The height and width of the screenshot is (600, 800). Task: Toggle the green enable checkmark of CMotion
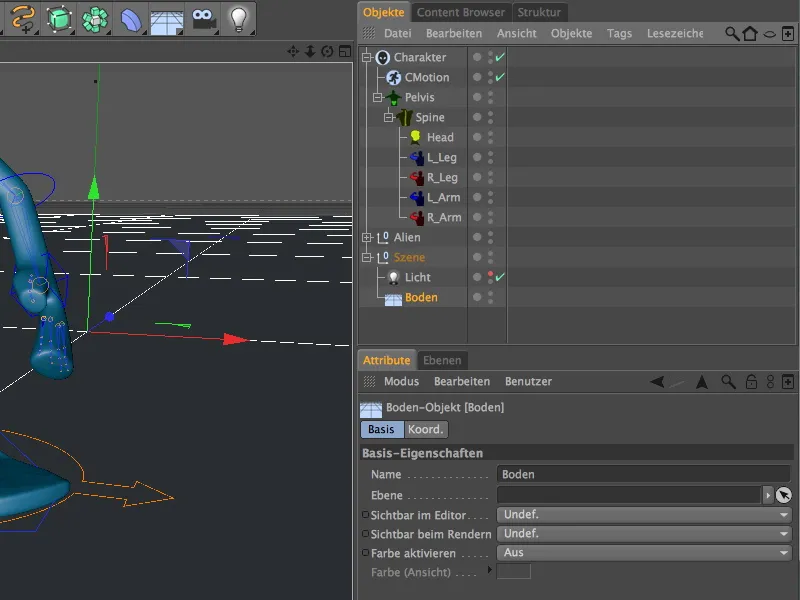click(500, 77)
